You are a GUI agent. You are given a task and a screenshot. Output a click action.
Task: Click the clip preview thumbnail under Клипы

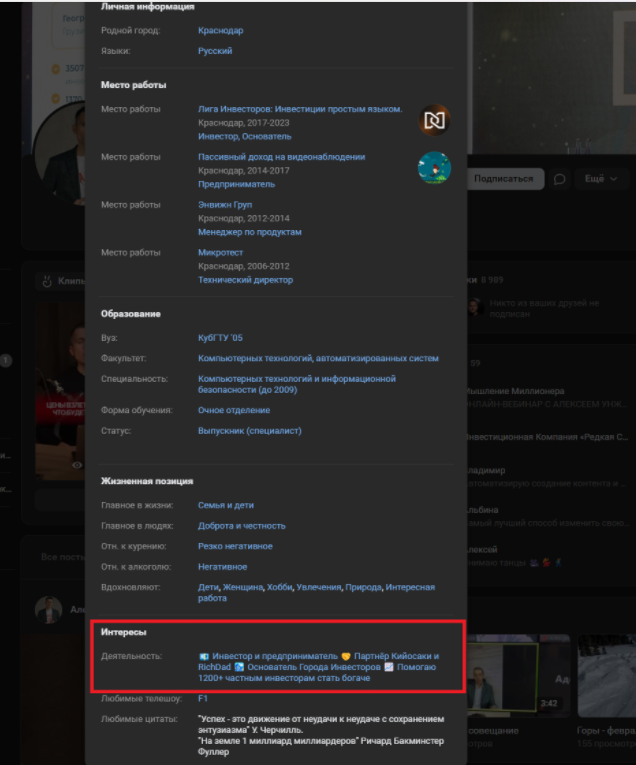60,392
